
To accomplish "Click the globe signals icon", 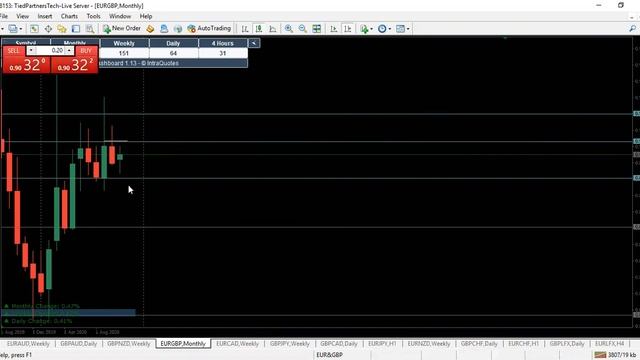I will [178, 29].
